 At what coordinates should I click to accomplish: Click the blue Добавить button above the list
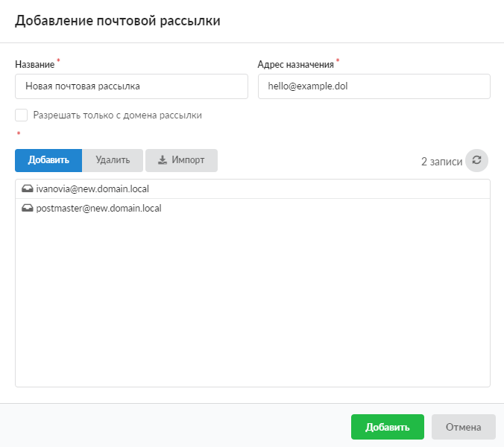[x=48, y=160]
